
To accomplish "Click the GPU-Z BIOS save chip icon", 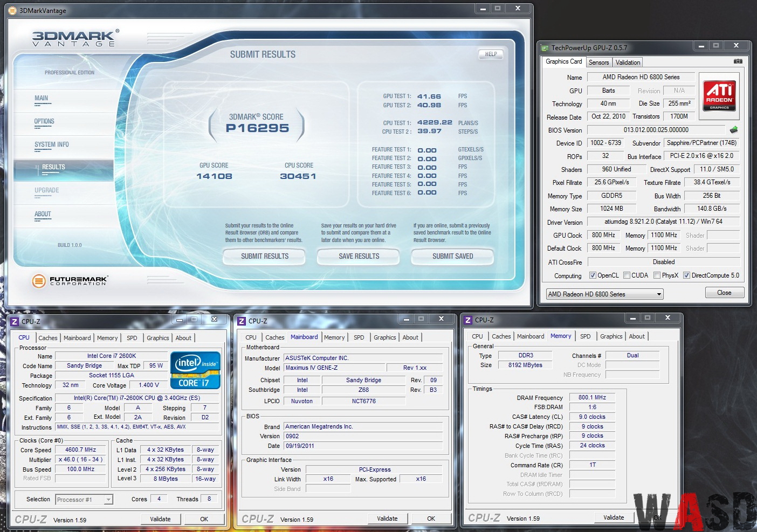I will 733,130.
